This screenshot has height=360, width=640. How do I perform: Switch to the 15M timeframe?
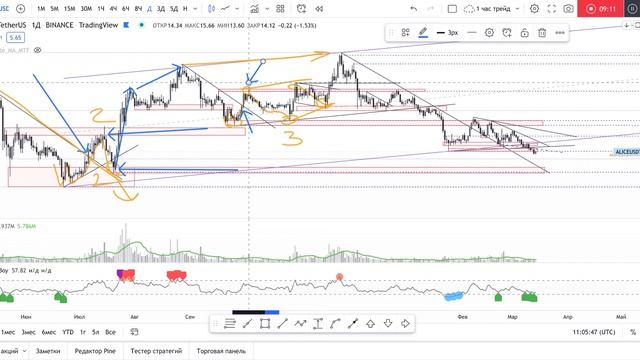pos(69,9)
